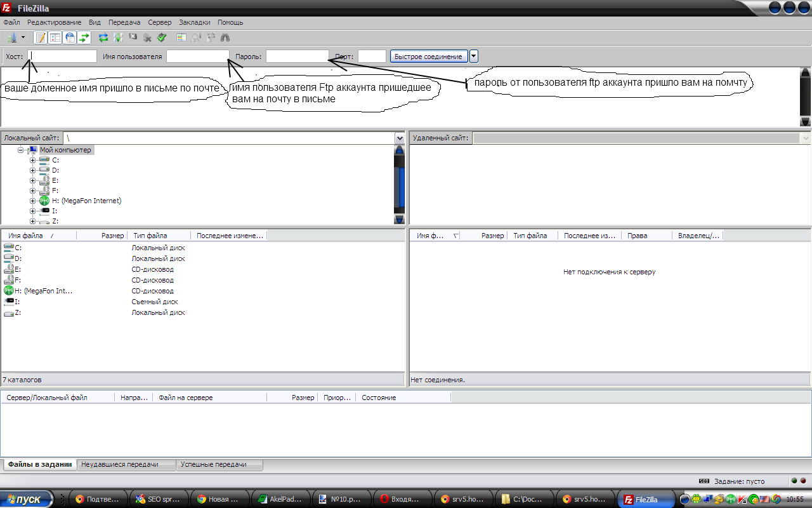Expand the D: drive tree node

coord(32,171)
